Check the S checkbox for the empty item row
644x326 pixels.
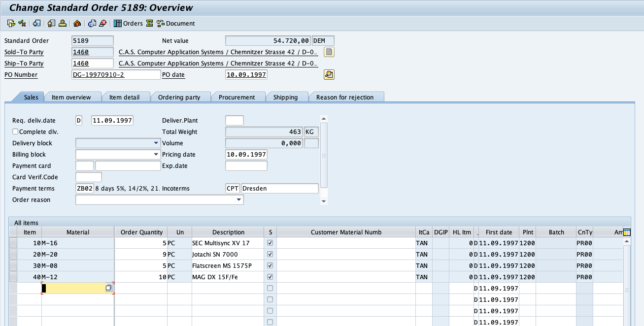click(270, 288)
